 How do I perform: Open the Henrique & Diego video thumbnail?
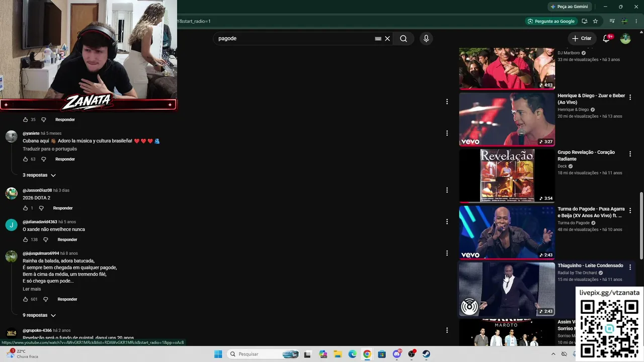click(507, 120)
